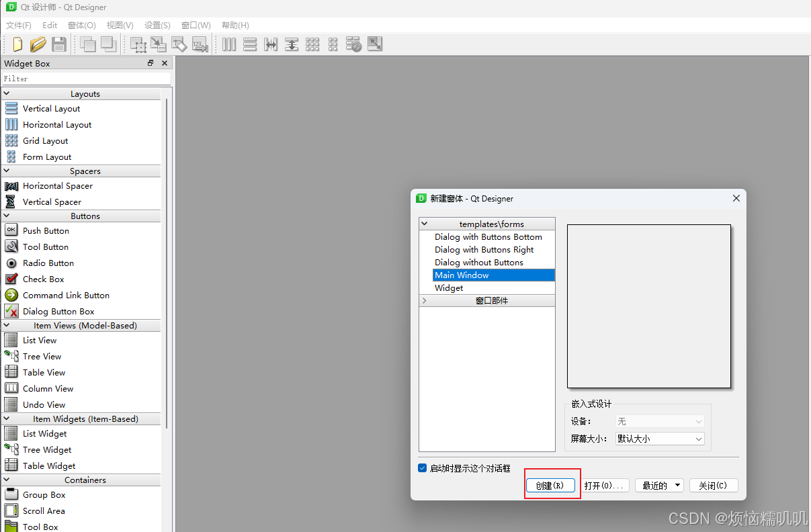Open the 窗体(O) menu
The image size is (811, 532).
(x=81, y=25)
